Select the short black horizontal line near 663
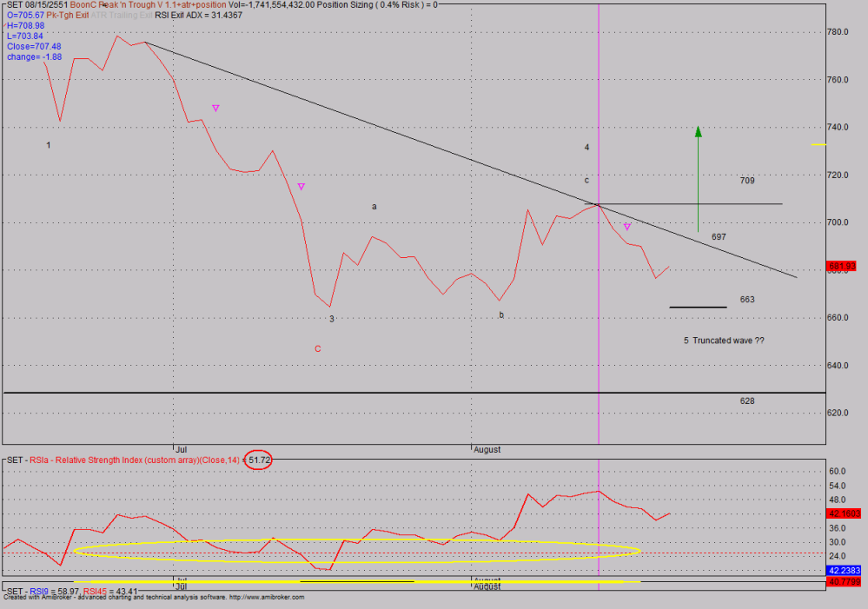 click(698, 307)
